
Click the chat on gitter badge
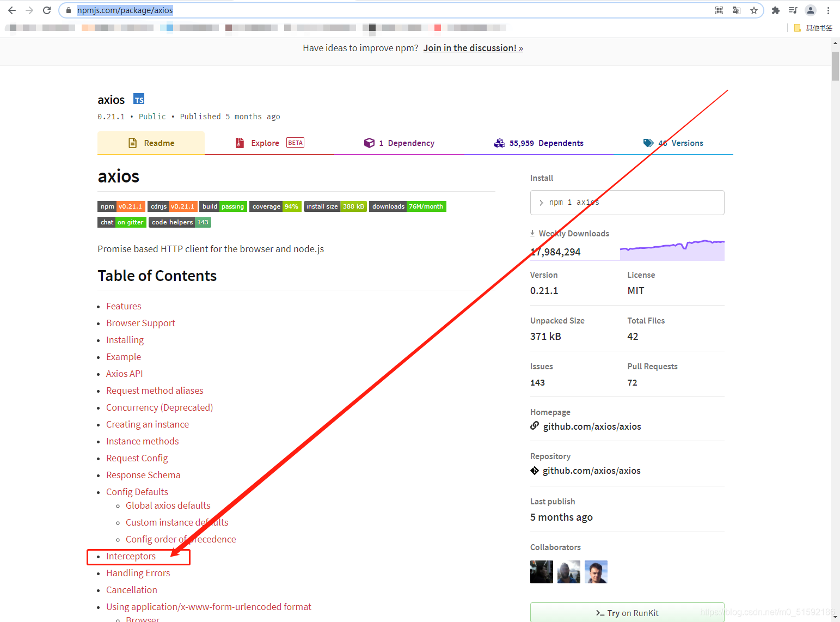point(122,222)
